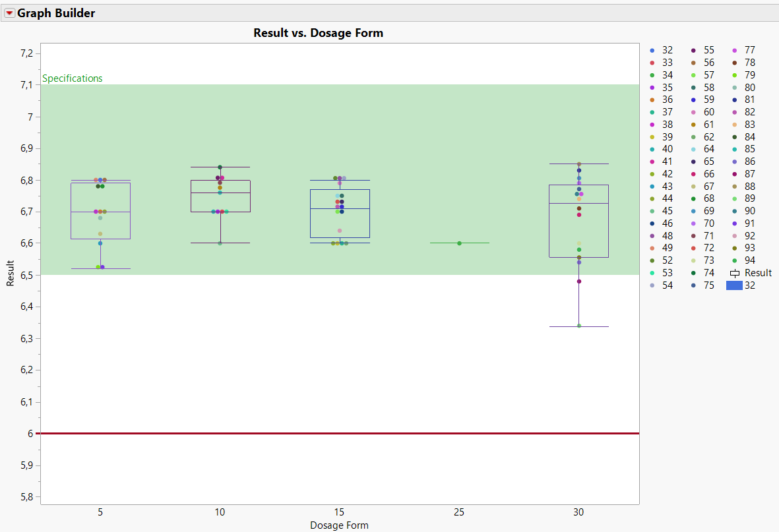Select the blue 32 color swatch in legend

(733, 285)
